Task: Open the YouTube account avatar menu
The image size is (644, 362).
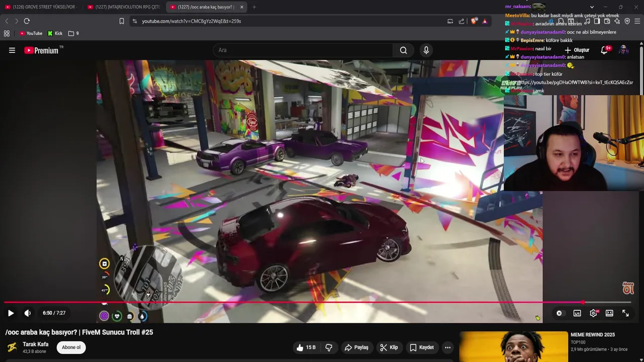Action: click(x=623, y=50)
